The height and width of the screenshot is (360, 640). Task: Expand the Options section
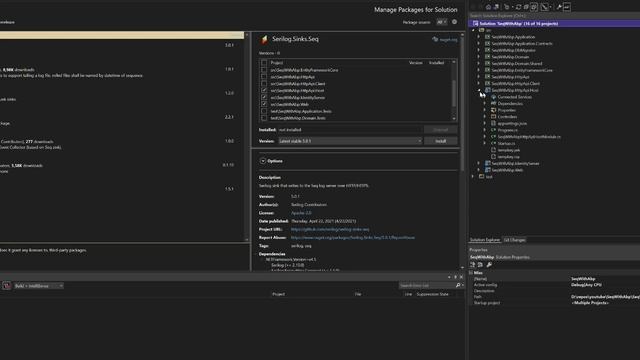pos(263,161)
